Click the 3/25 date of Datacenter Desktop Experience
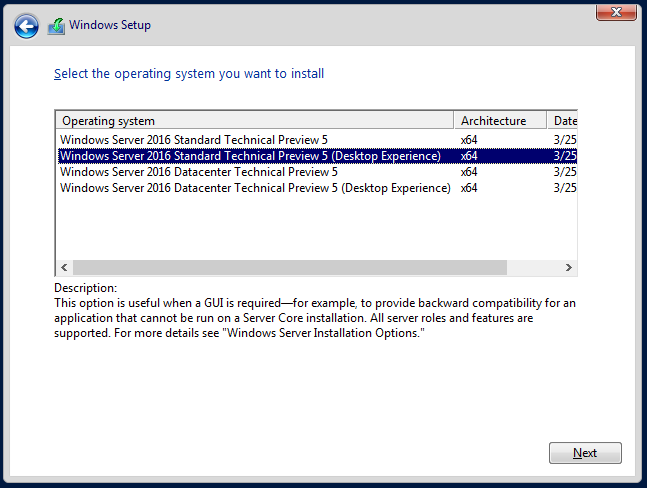 (565, 188)
